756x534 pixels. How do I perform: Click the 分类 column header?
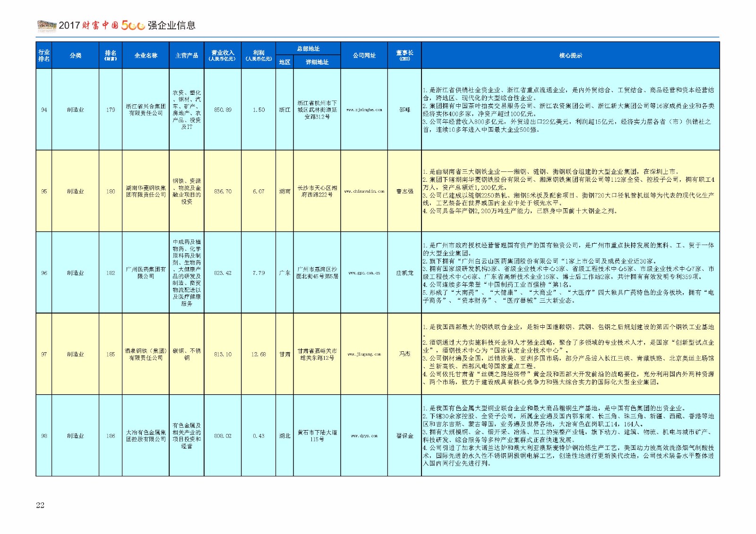tap(75, 55)
